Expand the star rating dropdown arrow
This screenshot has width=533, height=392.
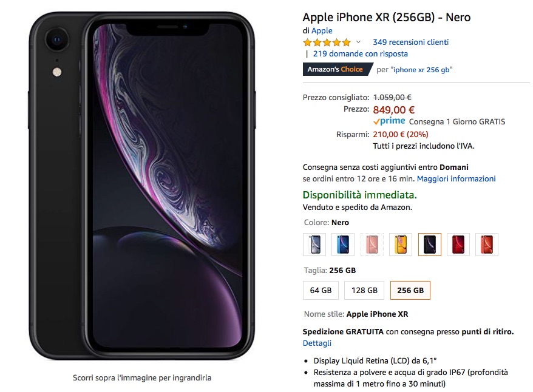[358, 42]
